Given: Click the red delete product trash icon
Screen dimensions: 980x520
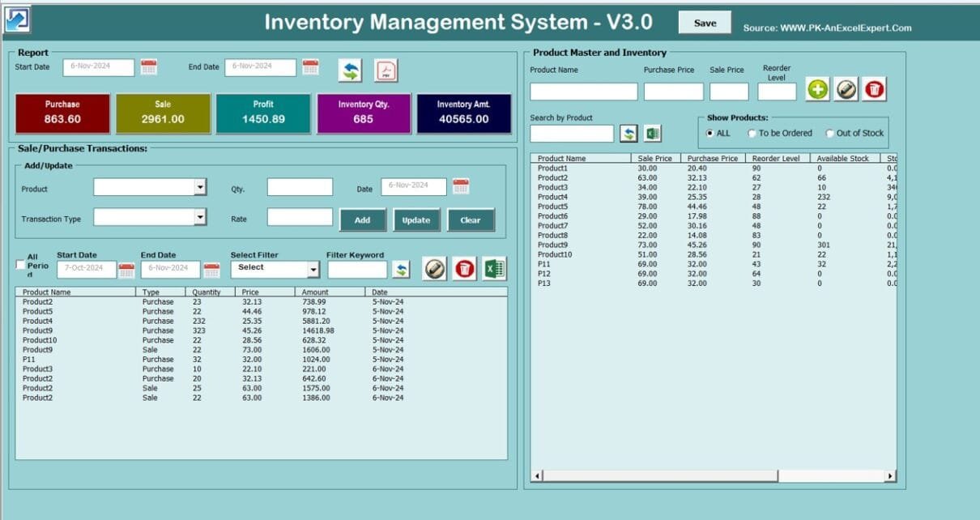Looking at the screenshot, I should coord(874,90).
